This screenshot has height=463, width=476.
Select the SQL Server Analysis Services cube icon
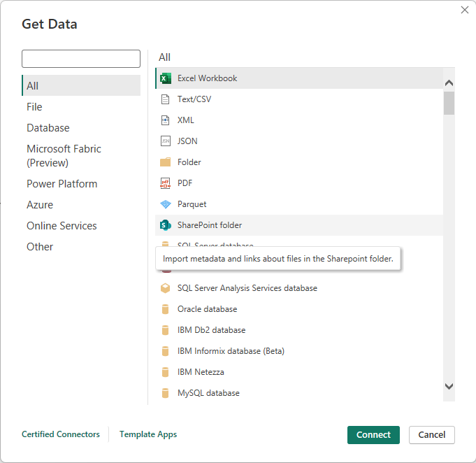pos(166,288)
